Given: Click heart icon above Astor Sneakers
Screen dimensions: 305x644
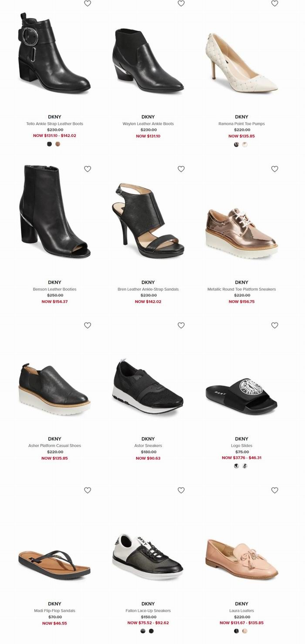Looking at the screenshot, I should pos(181,325).
